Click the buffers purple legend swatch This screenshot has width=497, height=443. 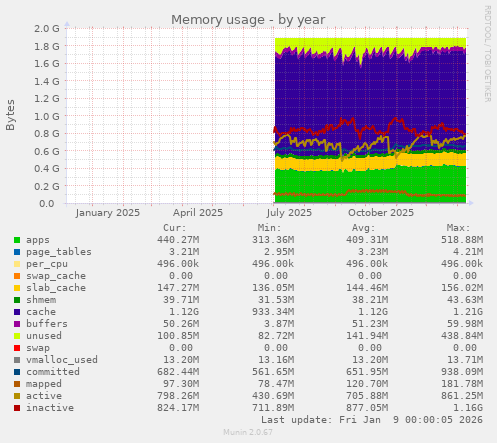point(17,324)
